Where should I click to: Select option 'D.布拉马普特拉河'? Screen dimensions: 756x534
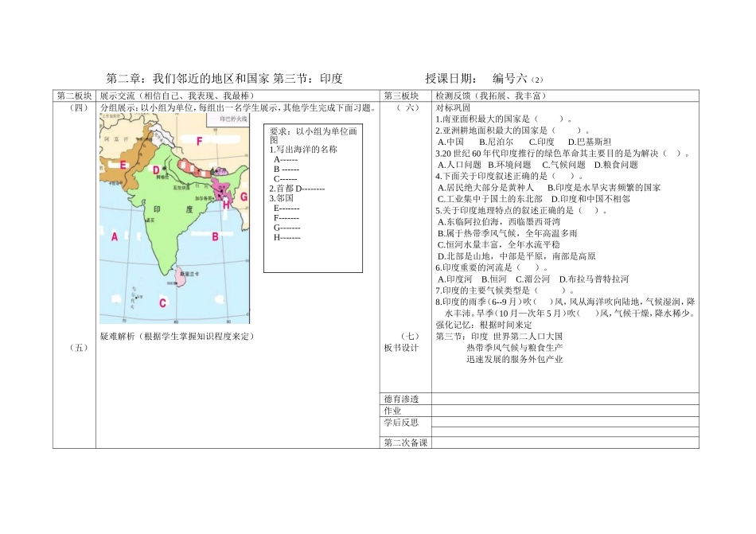[594, 279]
